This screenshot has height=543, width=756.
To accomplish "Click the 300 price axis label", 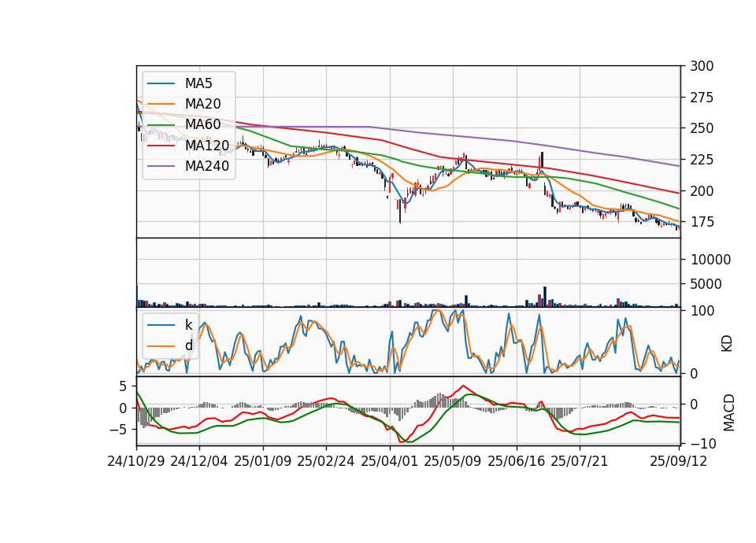I will coord(702,66).
